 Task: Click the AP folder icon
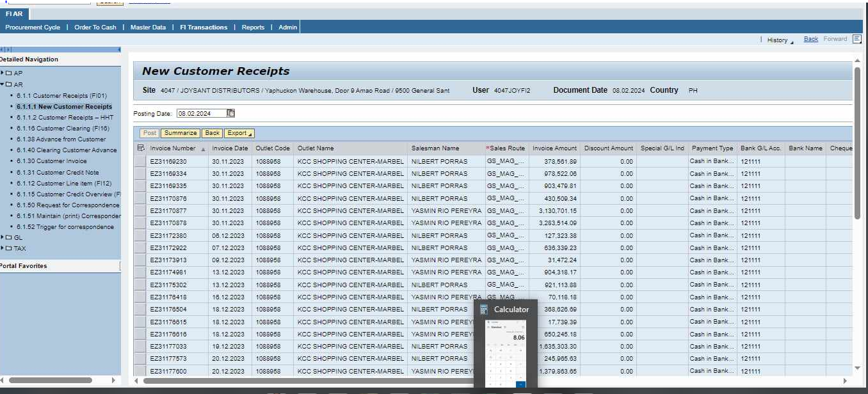[x=9, y=73]
